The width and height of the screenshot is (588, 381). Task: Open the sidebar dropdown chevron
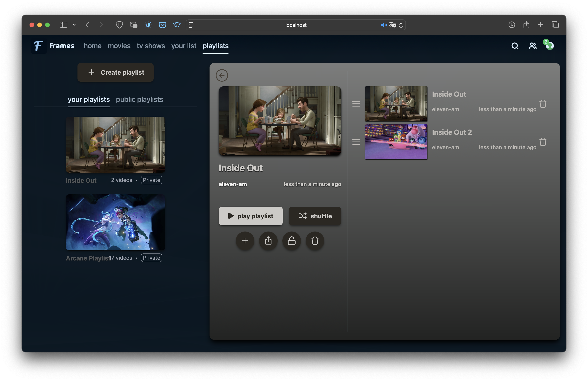tap(74, 25)
